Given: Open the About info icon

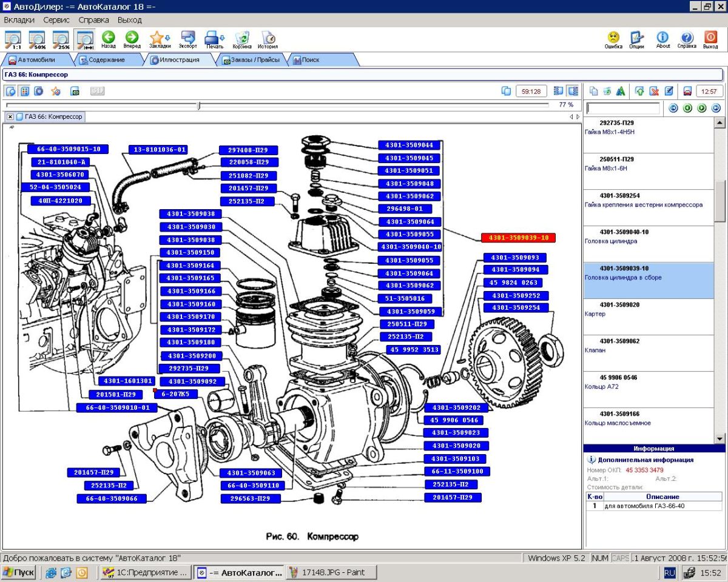Looking at the screenshot, I should (663, 39).
